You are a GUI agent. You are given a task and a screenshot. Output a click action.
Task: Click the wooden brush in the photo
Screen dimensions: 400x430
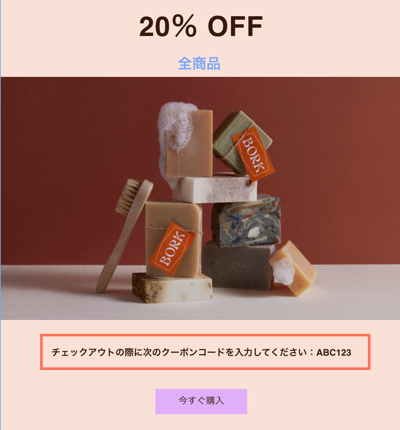click(x=124, y=235)
